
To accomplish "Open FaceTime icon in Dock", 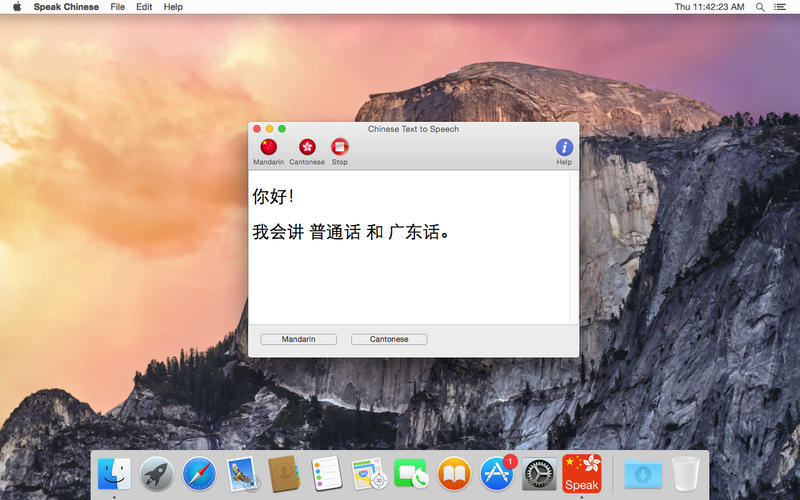I will pyautogui.click(x=411, y=473).
